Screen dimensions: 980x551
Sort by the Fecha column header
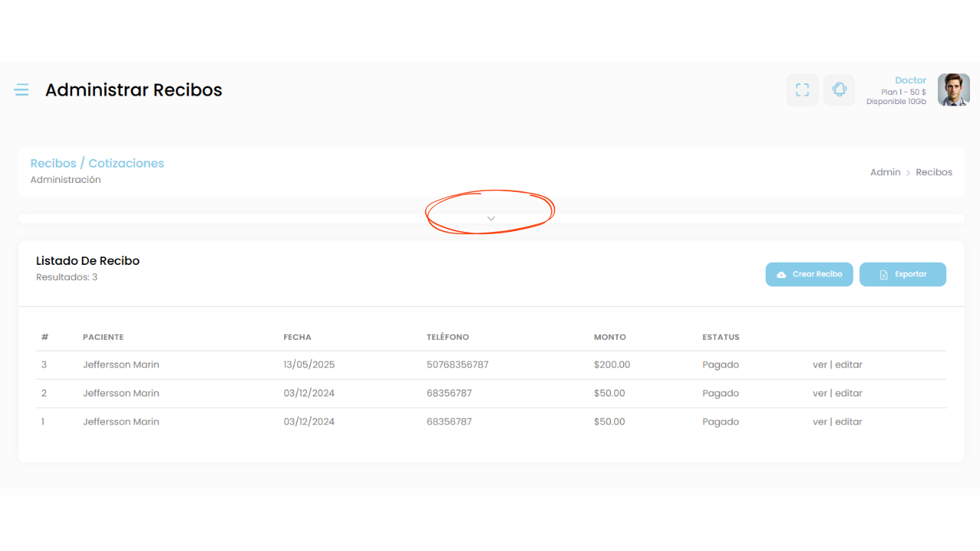pos(297,337)
